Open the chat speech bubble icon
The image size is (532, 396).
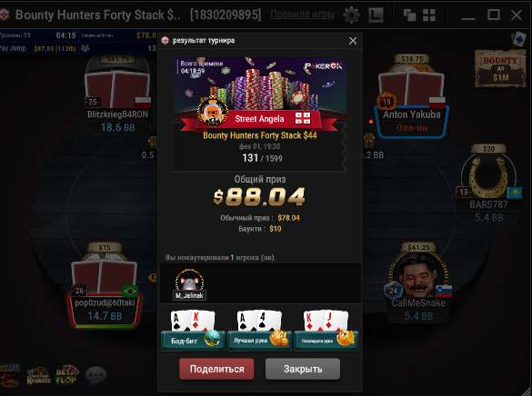click(96, 375)
